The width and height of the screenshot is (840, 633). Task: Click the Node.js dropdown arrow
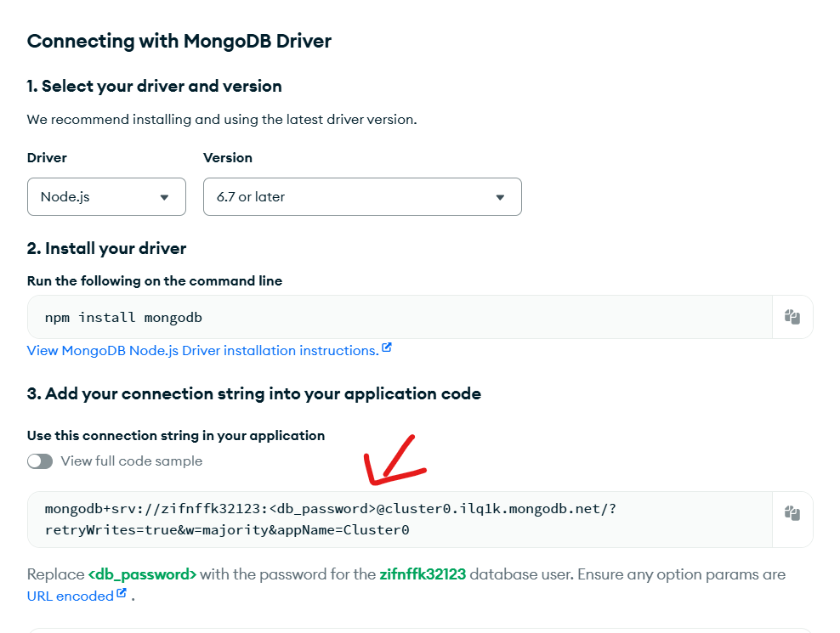[164, 197]
